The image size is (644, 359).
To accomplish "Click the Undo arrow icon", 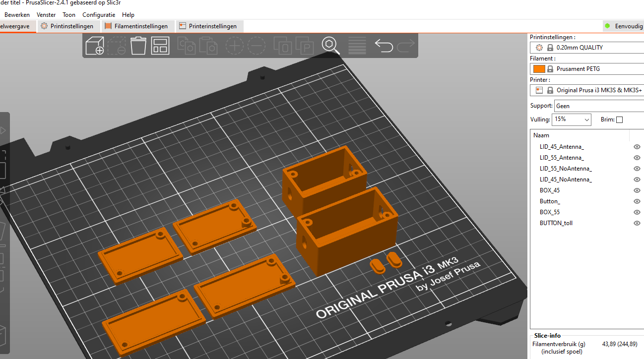I will (384, 46).
